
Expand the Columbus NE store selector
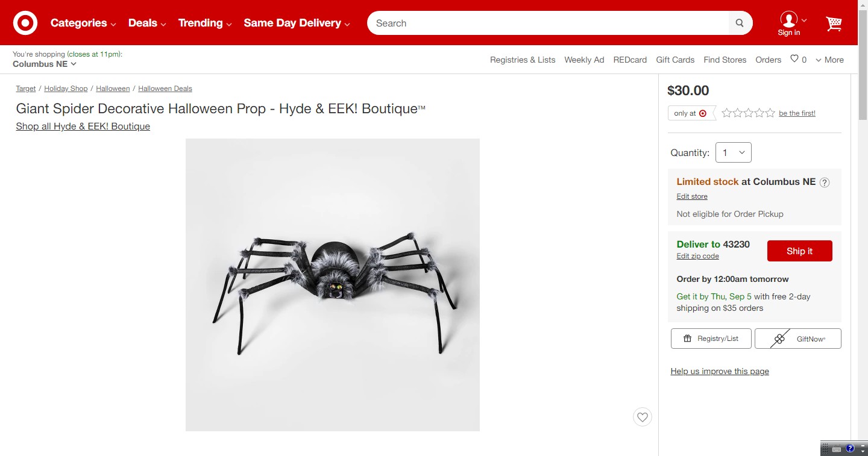(x=45, y=64)
